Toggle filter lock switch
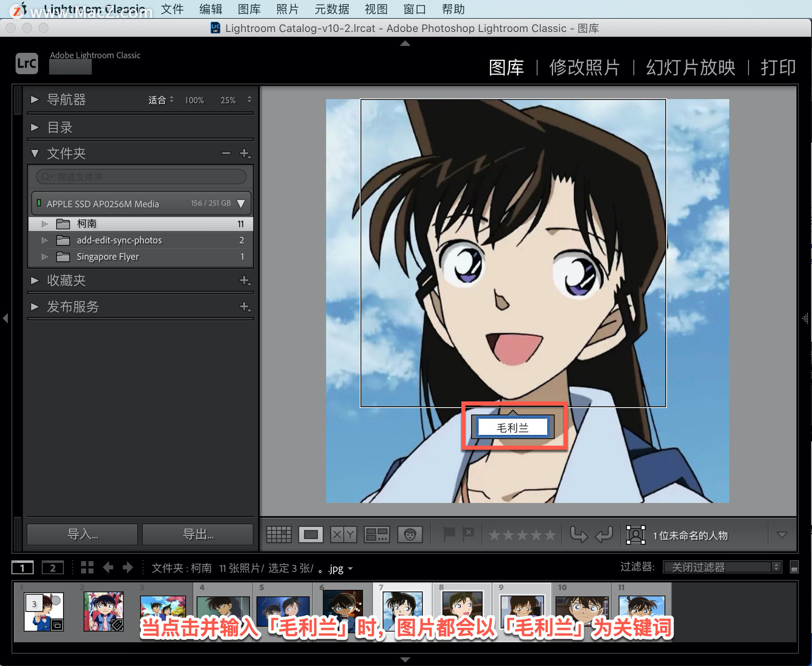Viewport: 812px width, 666px height. click(794, 567)
